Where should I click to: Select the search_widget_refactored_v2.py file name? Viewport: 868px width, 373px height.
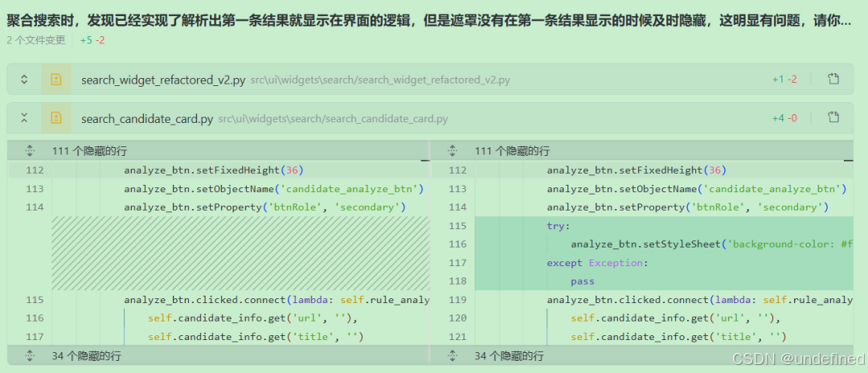pyautogui.click(x=163, y=80)
